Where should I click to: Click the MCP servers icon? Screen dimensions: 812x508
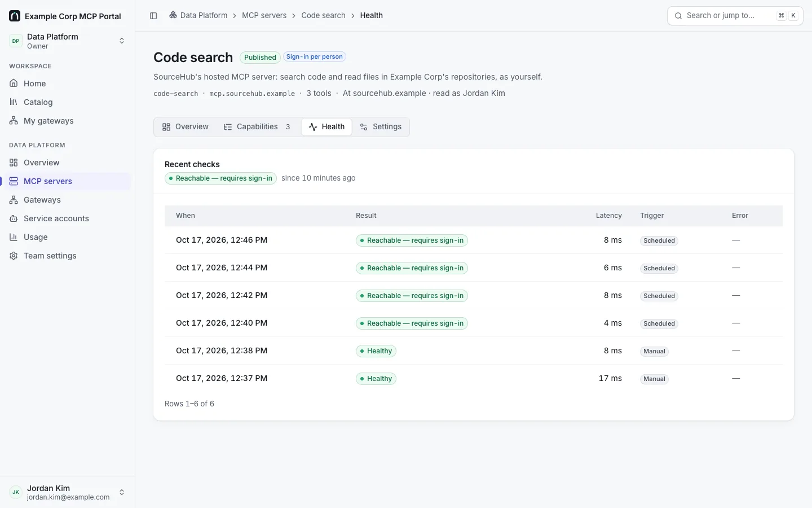pos(14,181)
